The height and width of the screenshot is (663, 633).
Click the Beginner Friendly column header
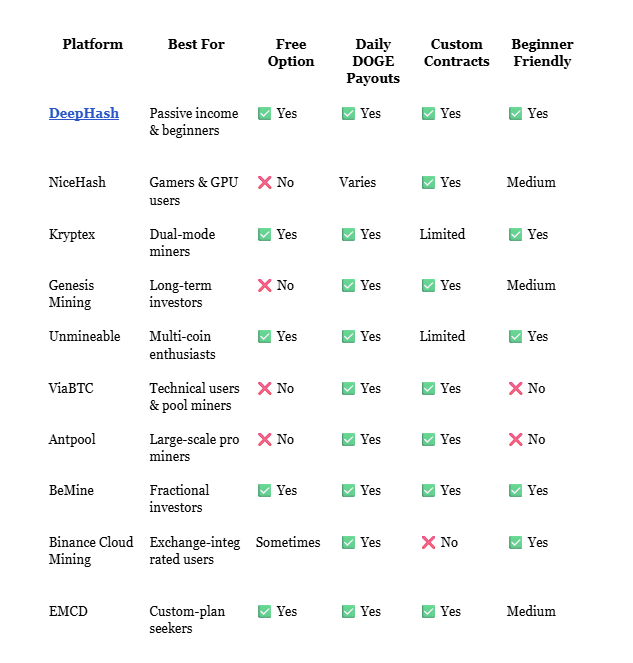542,53
